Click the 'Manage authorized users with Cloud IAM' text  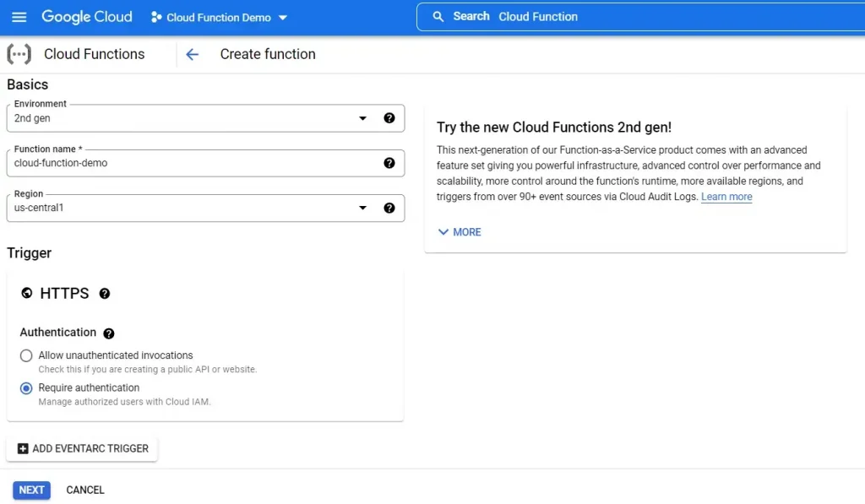(125, 402)
